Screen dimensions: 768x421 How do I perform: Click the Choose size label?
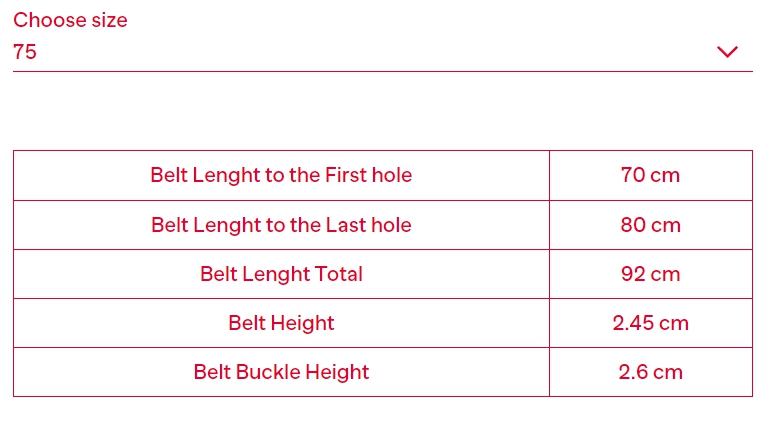pyautogui.click(x=70, y=20)
